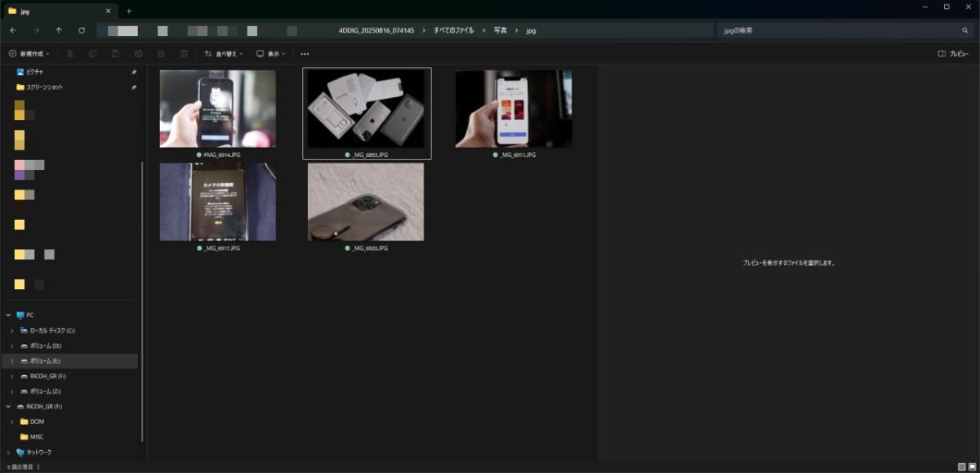Collapse the PC tree node chevron
980x473 pixels.
click(9, 315)
